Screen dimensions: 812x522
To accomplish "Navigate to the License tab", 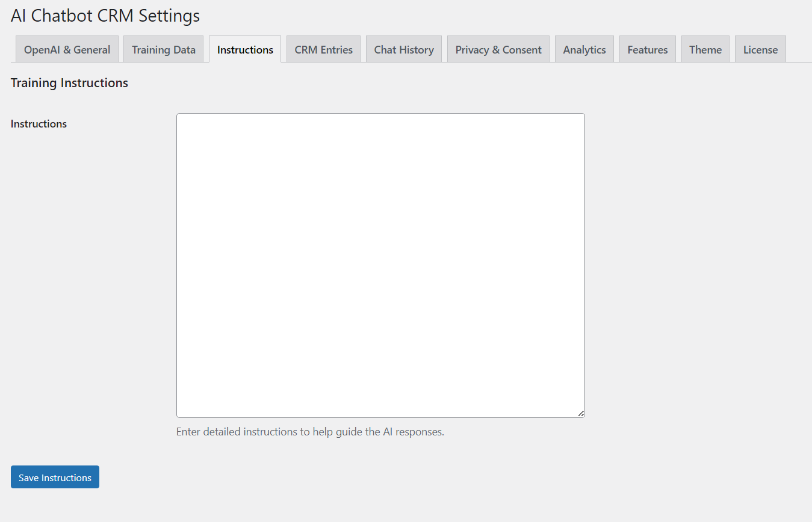I will tap(760, 50).
